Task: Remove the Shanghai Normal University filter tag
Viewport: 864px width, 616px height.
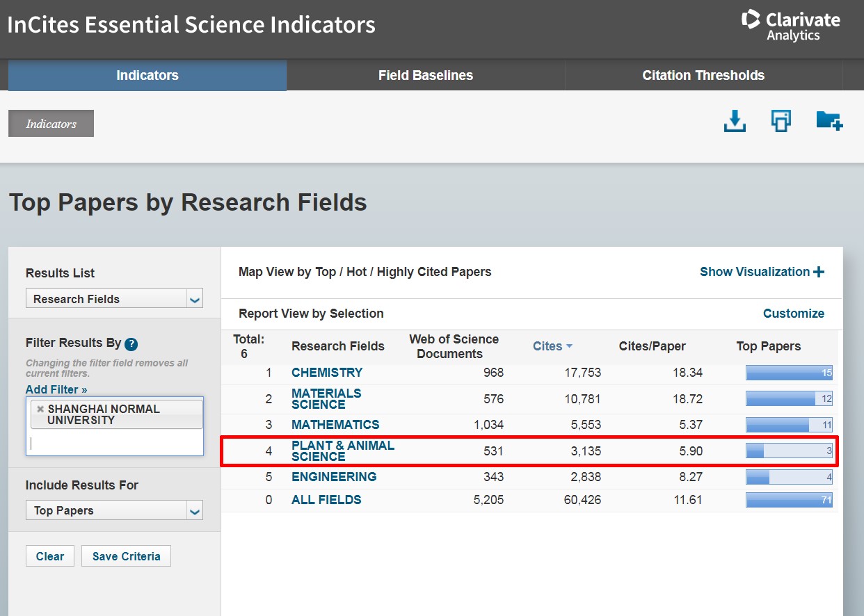Action: (40, 409)
